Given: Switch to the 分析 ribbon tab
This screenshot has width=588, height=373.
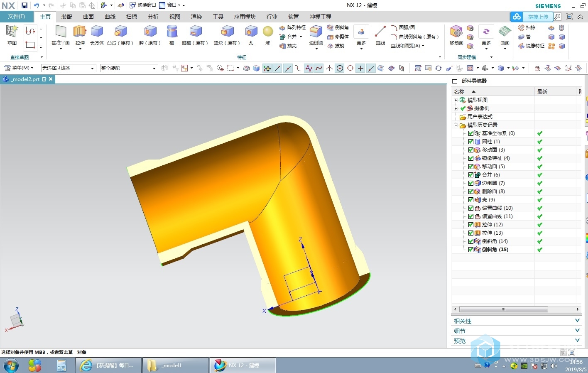Looking at the screenshot, I should point(153,17).
